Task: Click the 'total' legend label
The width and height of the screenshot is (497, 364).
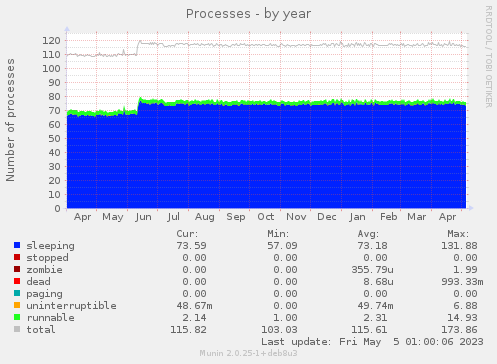Action: click(x=41, y=330)
